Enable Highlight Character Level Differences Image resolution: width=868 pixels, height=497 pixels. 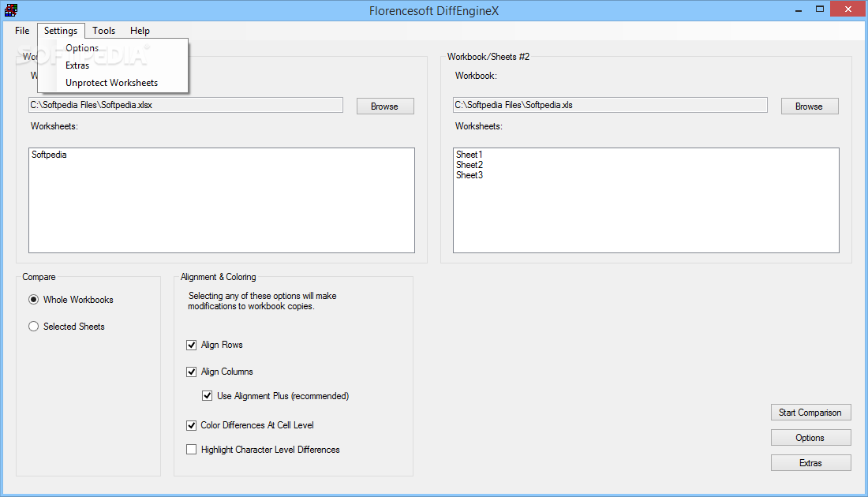[x=192, y=450]
